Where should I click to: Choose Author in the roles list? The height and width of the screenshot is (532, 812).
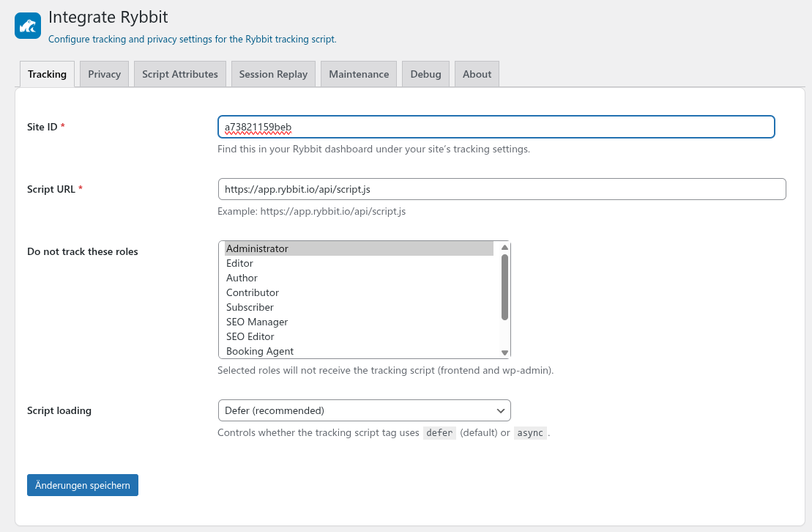359,278
